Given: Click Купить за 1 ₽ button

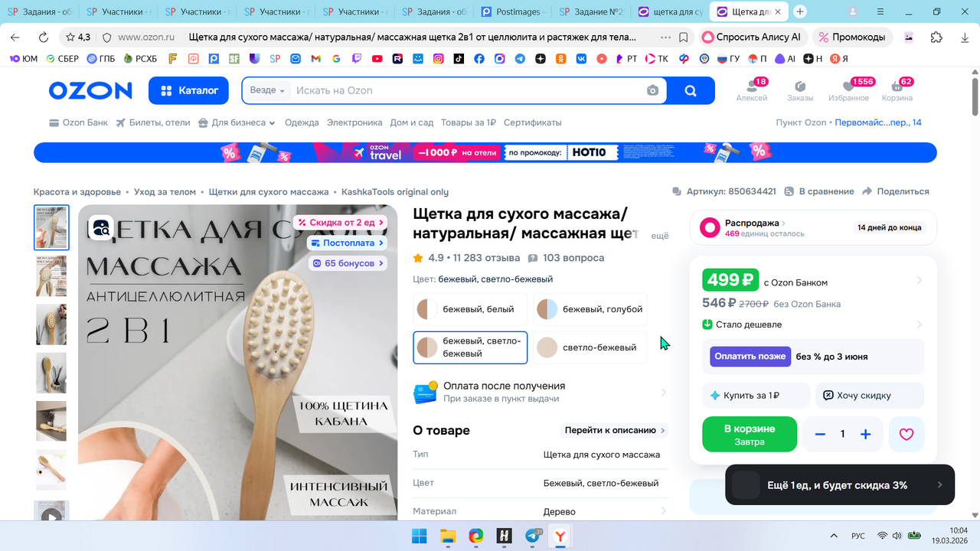Looking at the screenshot, I should pyautogui.click(x=756, y=396).
